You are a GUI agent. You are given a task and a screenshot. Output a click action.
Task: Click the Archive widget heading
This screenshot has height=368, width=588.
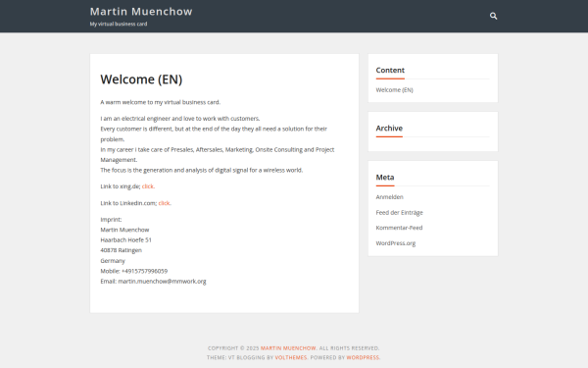[x=389, y=128]
